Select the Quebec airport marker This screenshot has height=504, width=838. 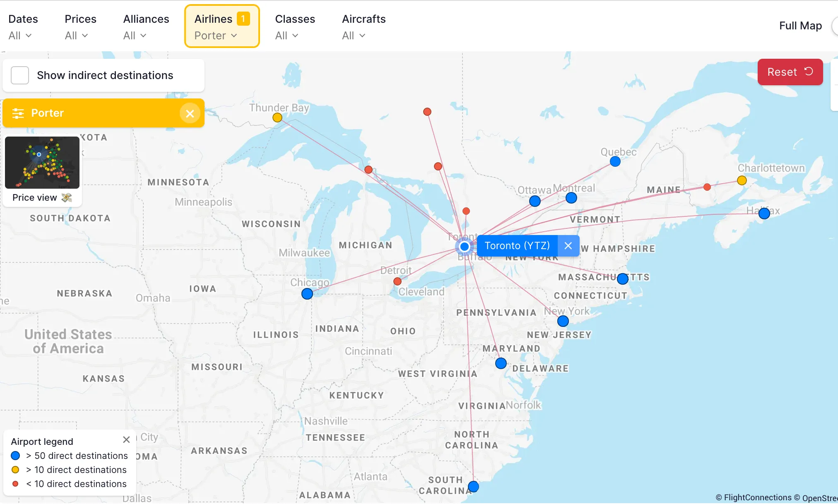click(x=615, y=161)
